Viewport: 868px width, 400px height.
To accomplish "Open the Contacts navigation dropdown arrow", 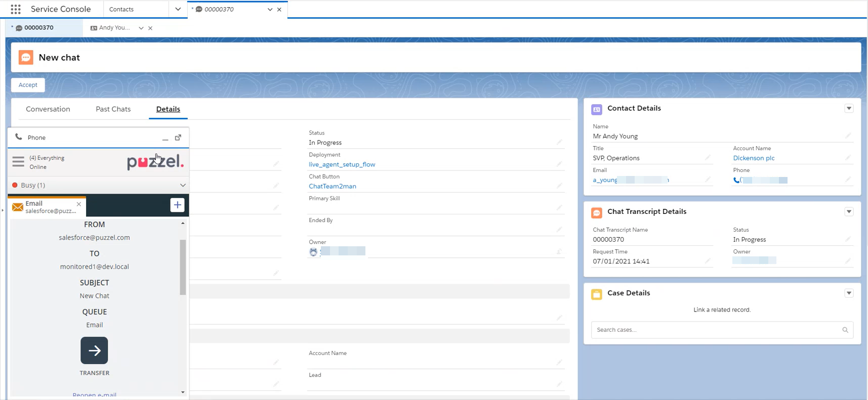I will coord(178,9).
